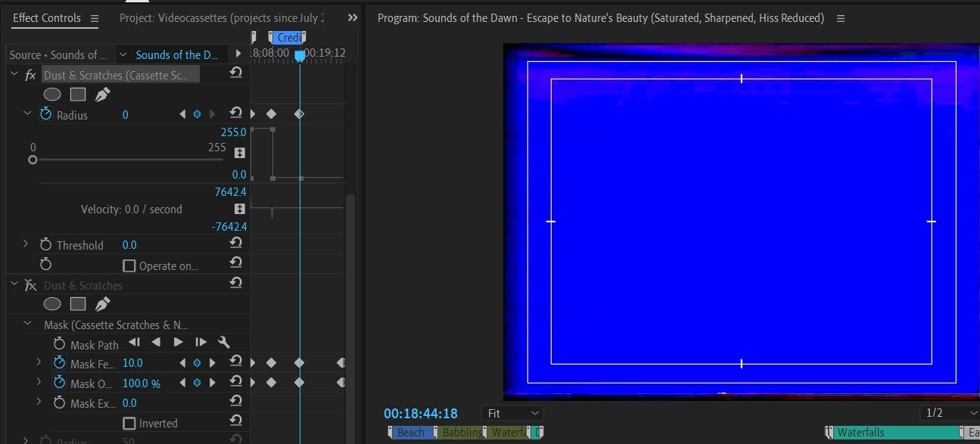Open the Effect Controls panel menu
980x444 pixels.
click(94, 18)
